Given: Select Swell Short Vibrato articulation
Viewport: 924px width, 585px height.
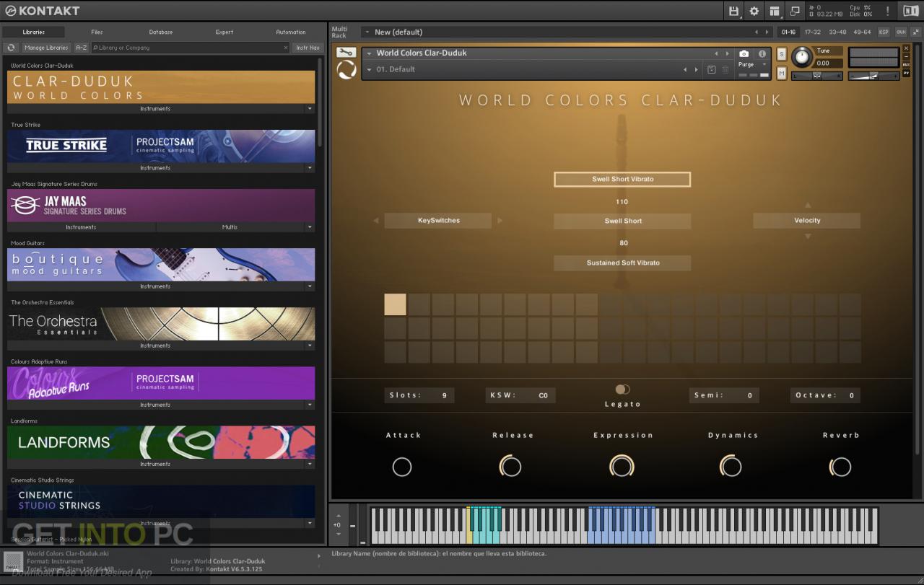Looking at the screenshot, I should click(622, 179).
